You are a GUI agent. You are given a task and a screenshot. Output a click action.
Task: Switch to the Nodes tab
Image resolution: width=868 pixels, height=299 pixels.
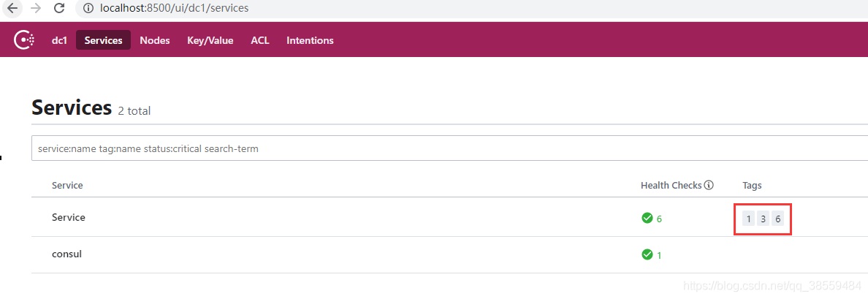(155, 40)
